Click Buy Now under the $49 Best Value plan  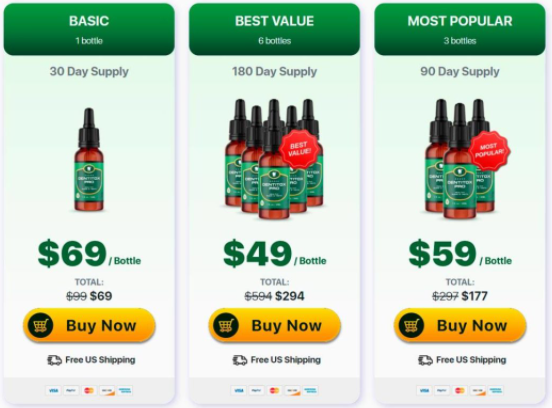point(275,325)
